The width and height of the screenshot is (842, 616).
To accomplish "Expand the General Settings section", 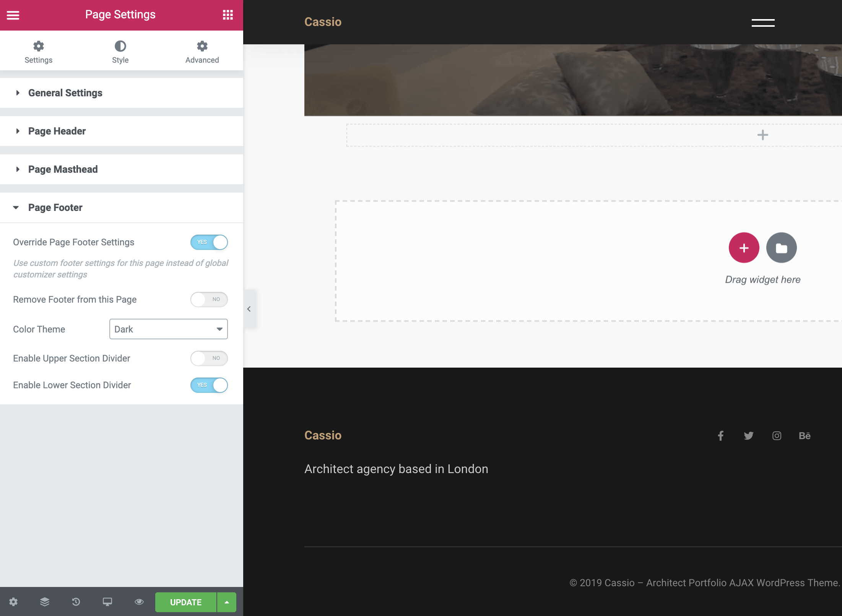I will click(65, 93).
